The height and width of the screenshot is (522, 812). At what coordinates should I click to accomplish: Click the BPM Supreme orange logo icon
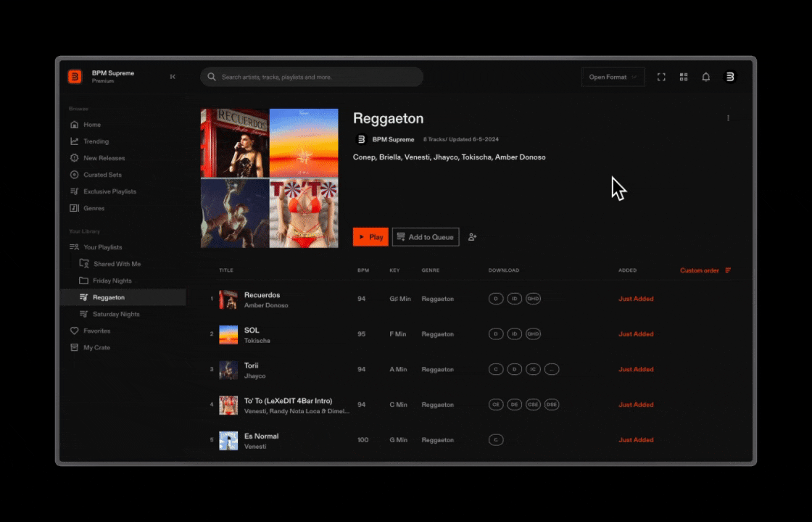75,77
